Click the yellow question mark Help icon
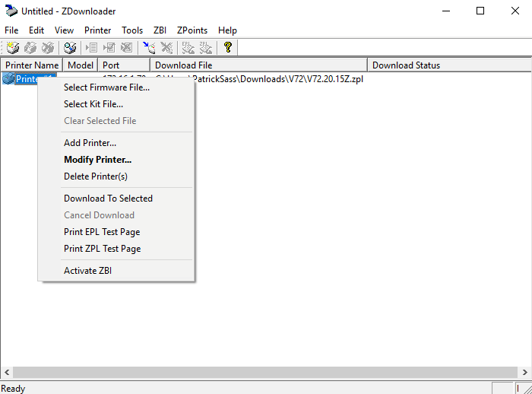Screen dimensions: 532x394 tap(227, 48)
